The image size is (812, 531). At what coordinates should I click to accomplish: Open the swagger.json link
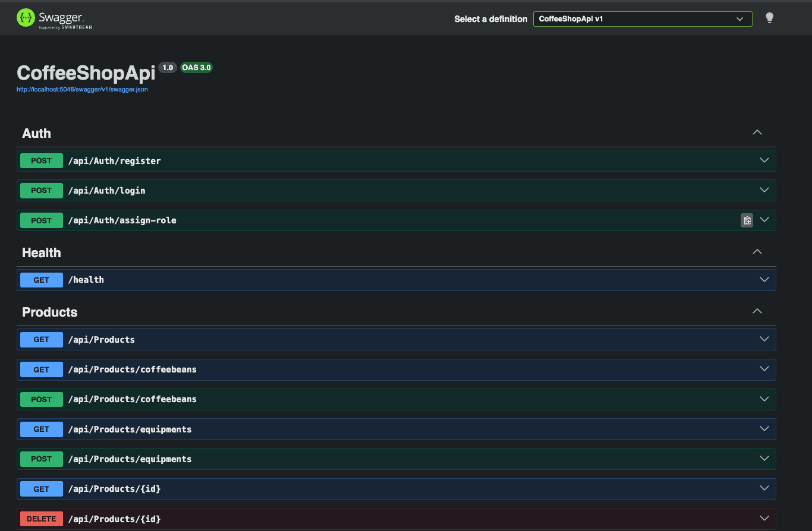point(82,90)
